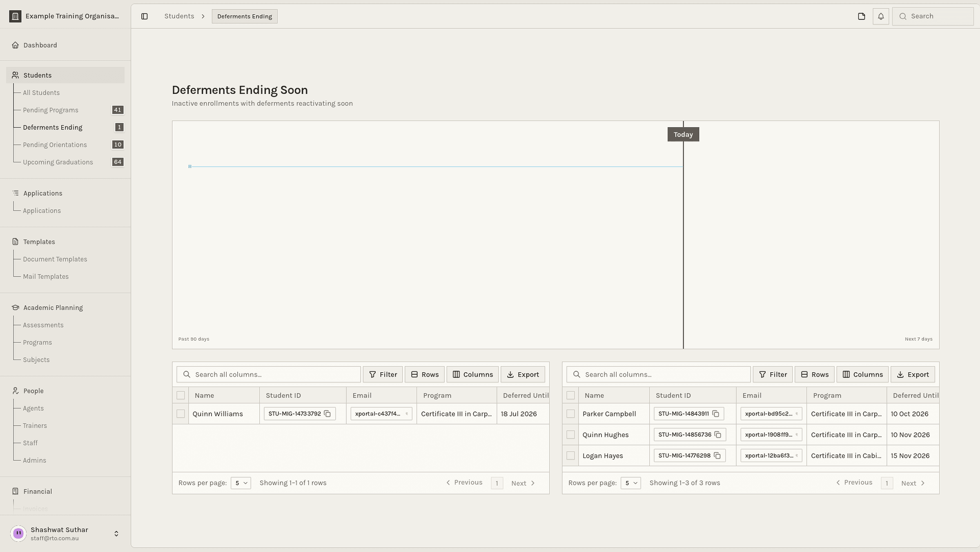Click Students breadcrumb link
This screenshot has height=552, width=980.
(x=179, y=16)
